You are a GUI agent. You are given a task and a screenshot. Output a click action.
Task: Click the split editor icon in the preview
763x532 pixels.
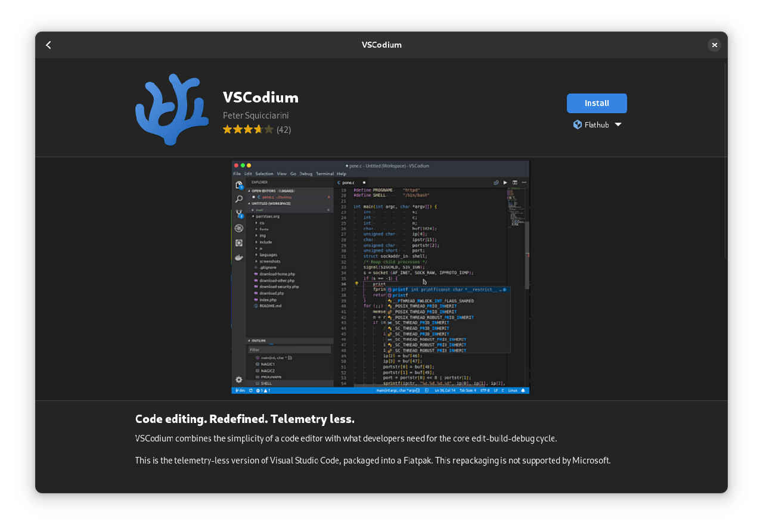pos(515,182)
